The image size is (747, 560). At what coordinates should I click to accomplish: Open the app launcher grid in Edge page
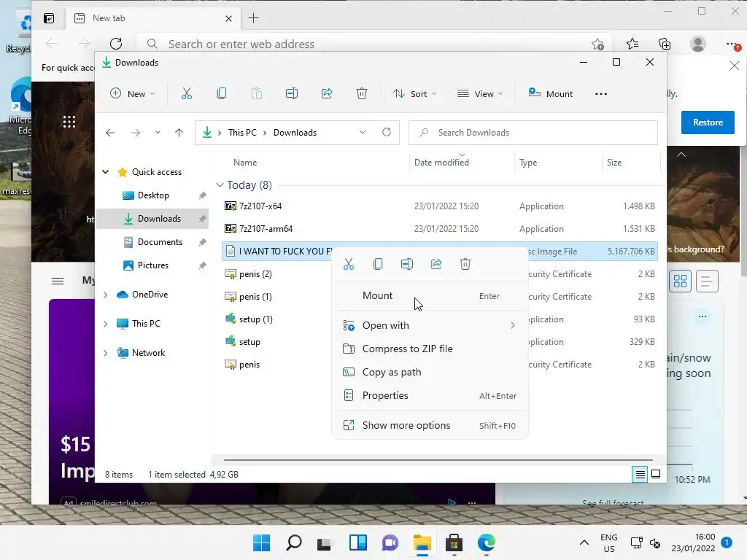click(69, 122)
